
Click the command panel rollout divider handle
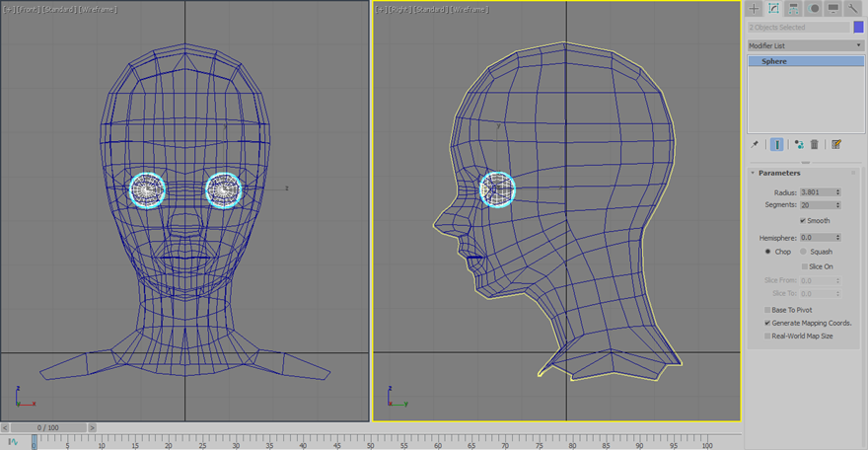tap(806, 163)
